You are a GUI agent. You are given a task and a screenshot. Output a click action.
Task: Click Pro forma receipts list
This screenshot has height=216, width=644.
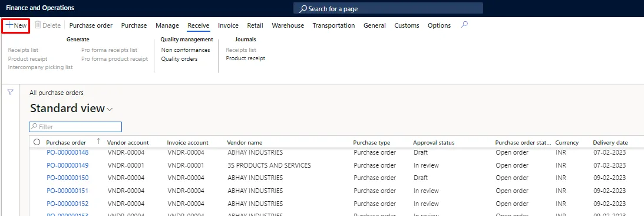tap(109, 50)
